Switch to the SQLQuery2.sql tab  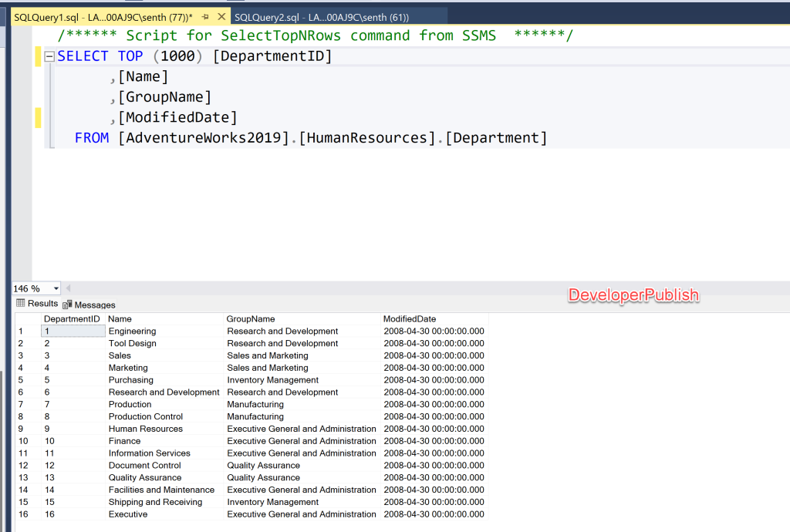tap(321, 17)
